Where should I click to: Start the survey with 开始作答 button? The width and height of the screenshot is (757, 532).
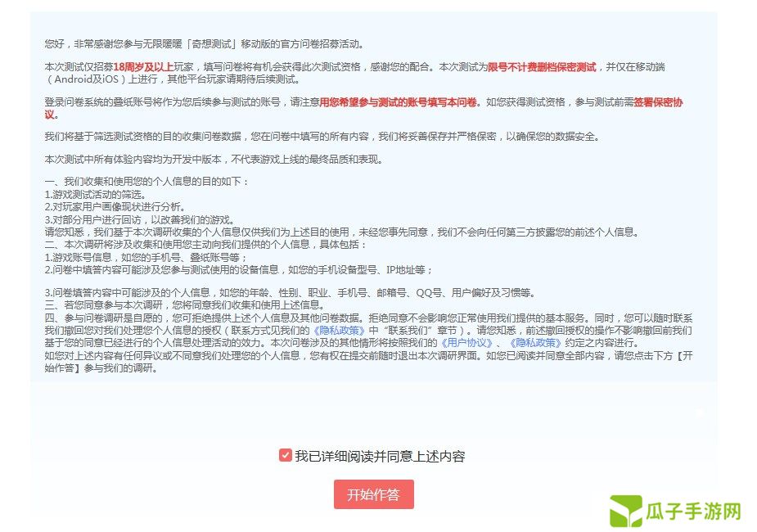coord(374,494)
